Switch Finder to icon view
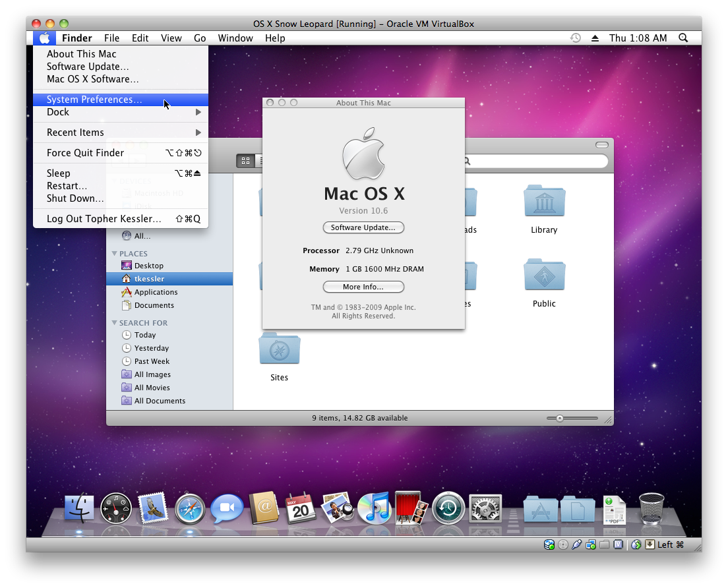The width and height of the screenshot is (728, 588). pyautogui.click(x=245, y=161)
